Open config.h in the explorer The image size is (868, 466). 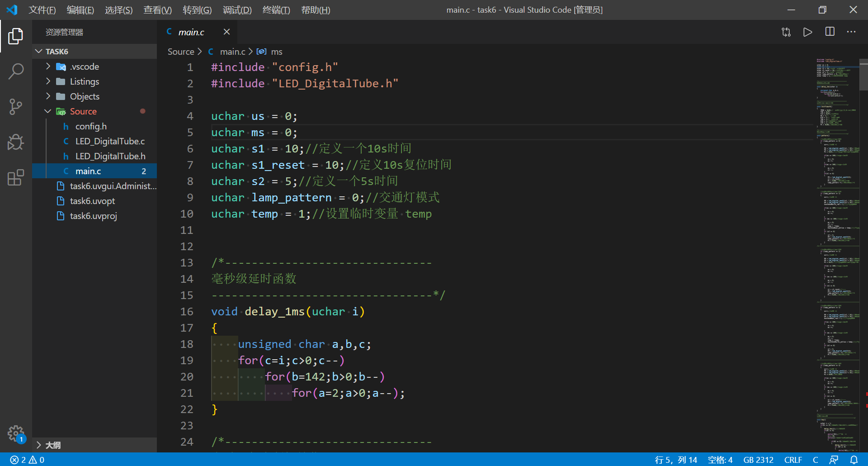pyautogui.click(x=95, y=126)
